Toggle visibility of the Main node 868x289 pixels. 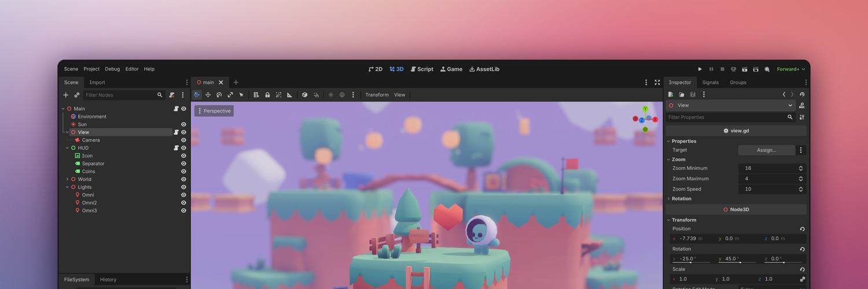click(183, 109)
